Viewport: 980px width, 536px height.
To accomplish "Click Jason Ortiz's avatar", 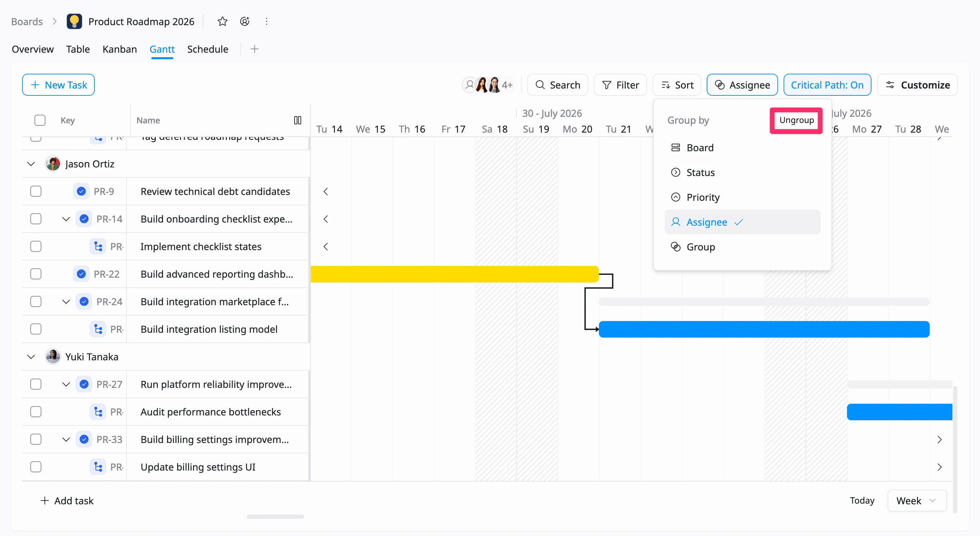I will click(x=53, y=164).
